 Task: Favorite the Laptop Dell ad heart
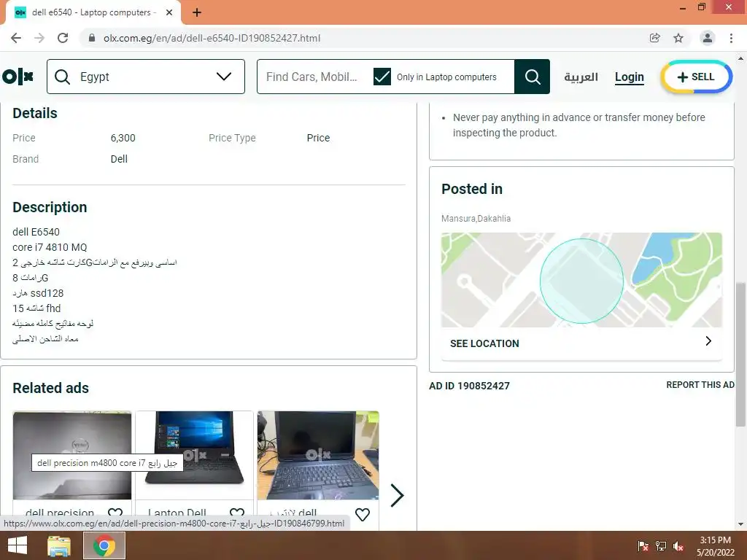[x=237, y=513]
